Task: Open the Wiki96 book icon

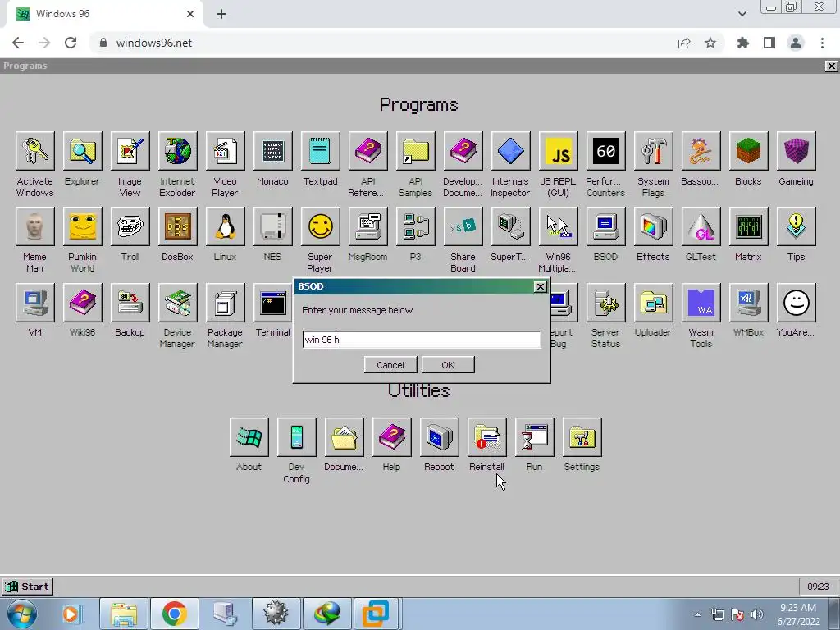Action: [x=82, y=303]
